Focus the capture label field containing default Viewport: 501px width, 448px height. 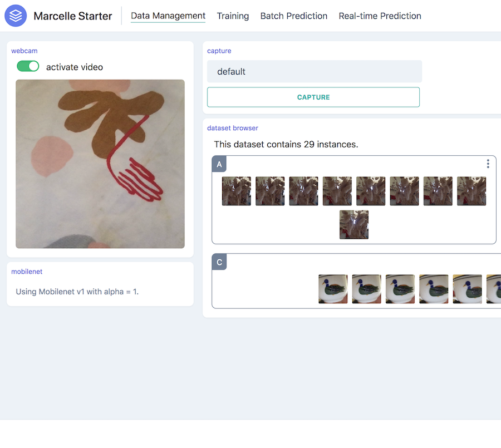point(315,71)
